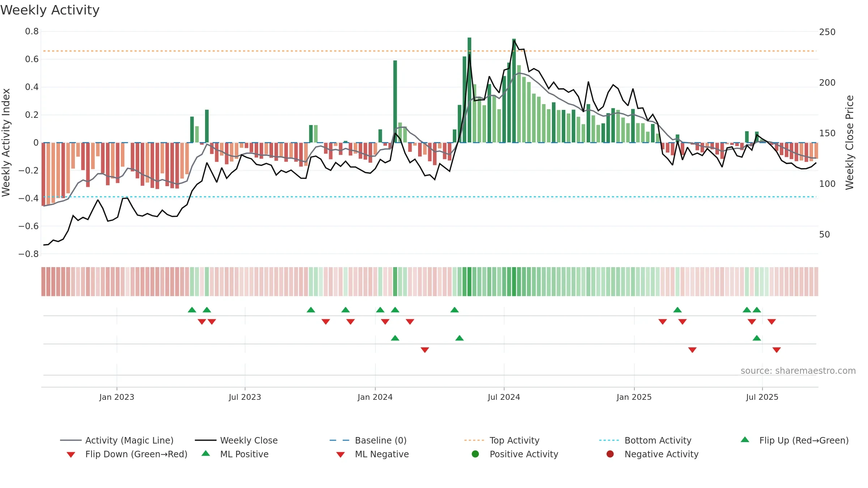This screenshot has width=868, height=488.
Task: Toggle the Flip Down (Green→Red) legend entry
Action: click(127, 454)
